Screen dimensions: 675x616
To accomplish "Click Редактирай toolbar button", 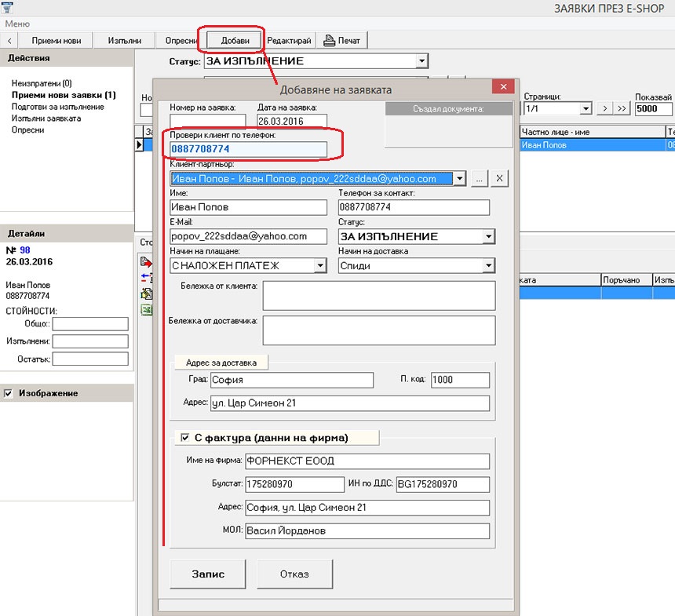I will tap(289, 41).
